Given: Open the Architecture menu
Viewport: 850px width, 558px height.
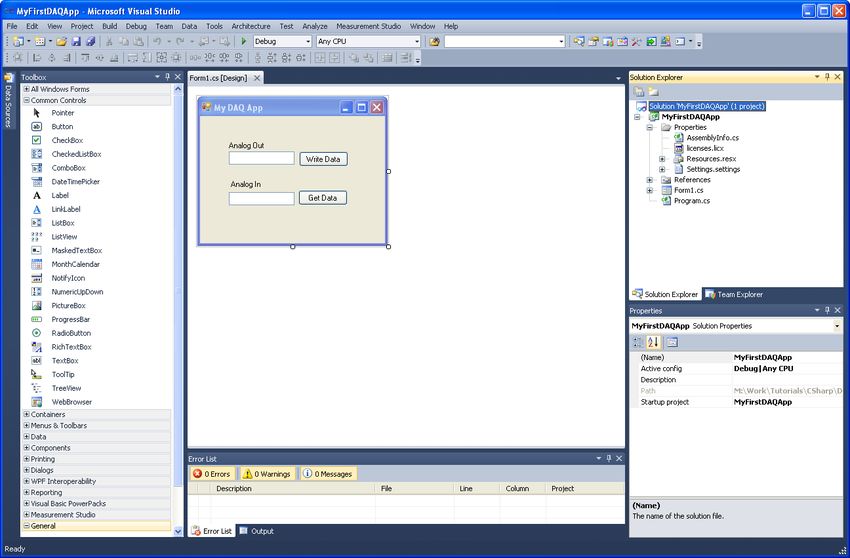Looking at the screenshot, I should 251,26.
